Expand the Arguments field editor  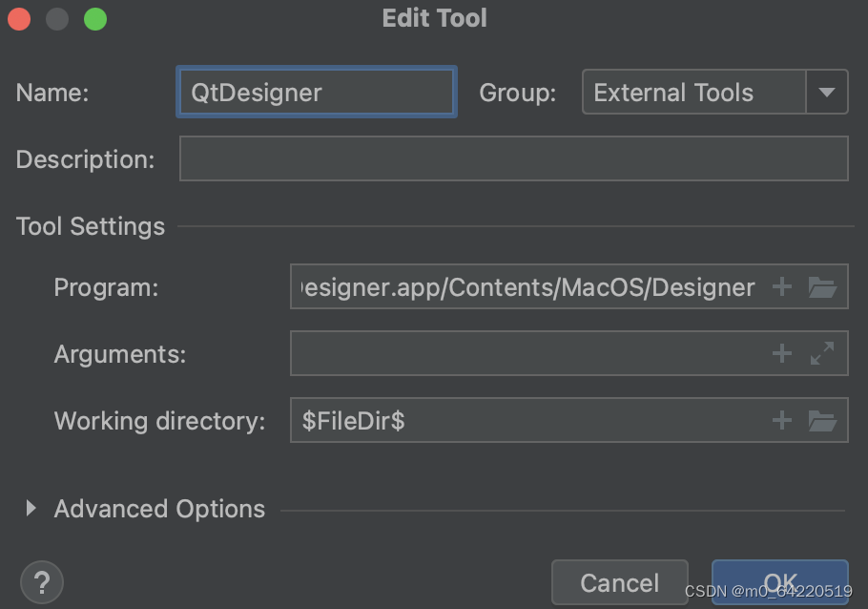point(822,354)
